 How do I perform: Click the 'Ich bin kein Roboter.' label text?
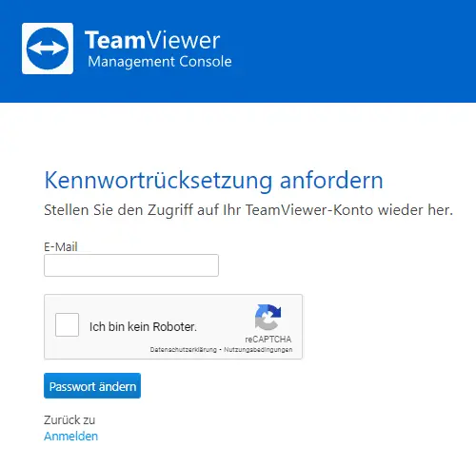click(143, 327)
